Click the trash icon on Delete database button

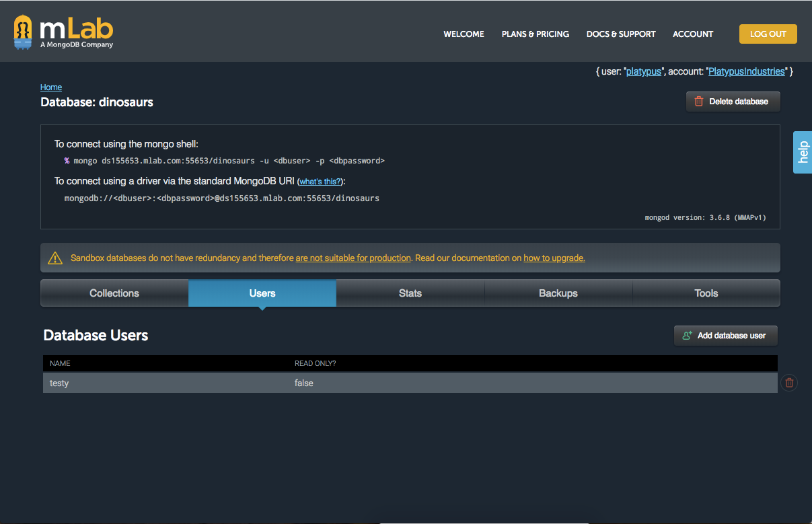(700, 101)
